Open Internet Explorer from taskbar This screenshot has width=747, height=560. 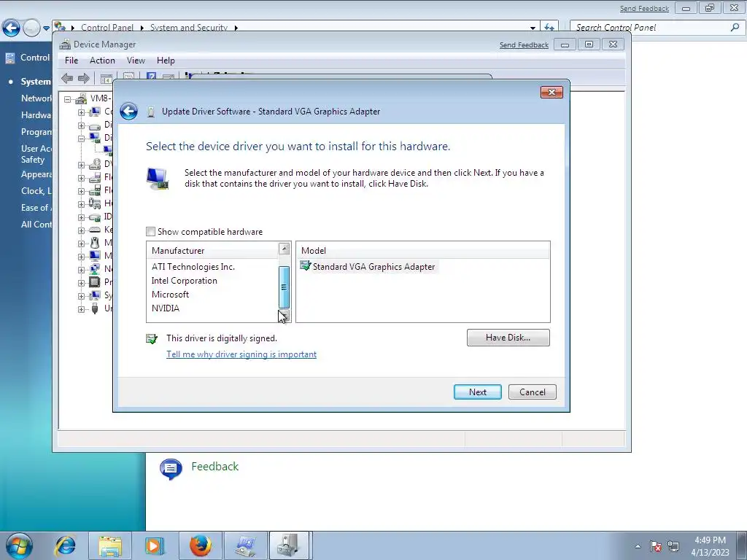[65, 545]
